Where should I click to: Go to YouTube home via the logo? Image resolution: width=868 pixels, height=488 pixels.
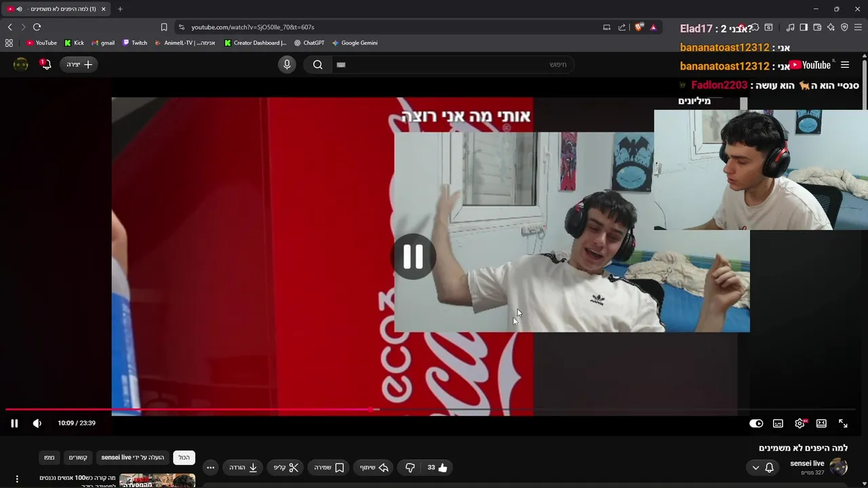[x=811, y=65]
